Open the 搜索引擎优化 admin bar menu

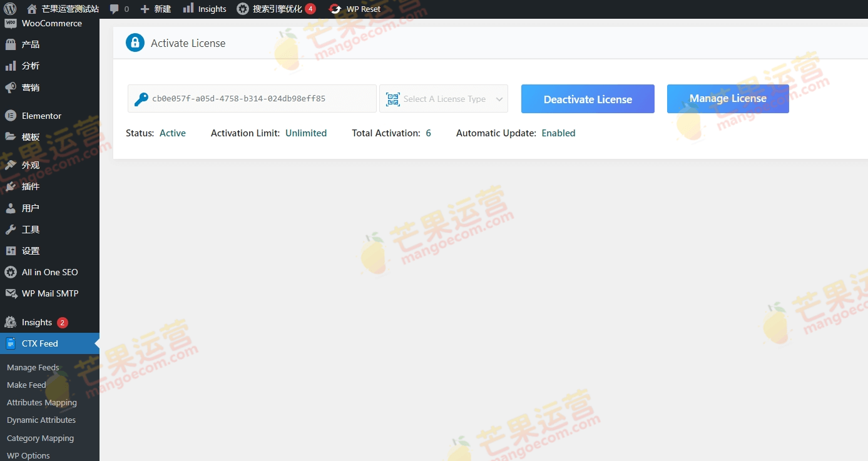tap(276, 9)
